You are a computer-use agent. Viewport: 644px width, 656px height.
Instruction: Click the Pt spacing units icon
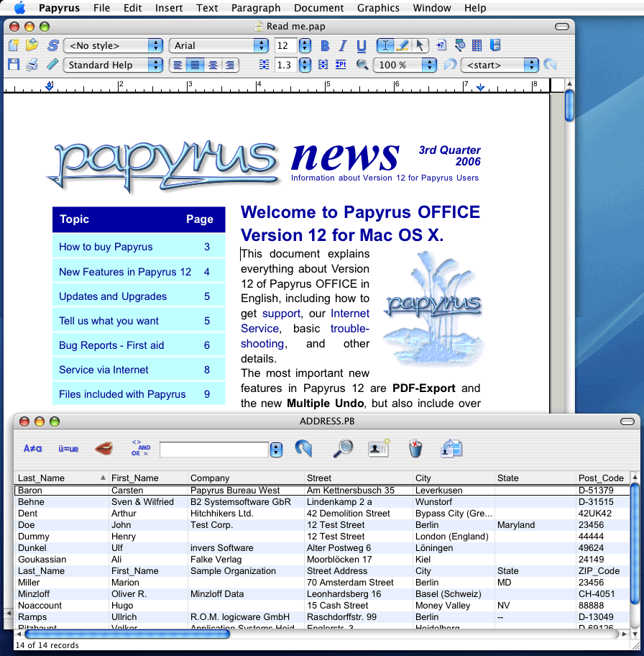click(x=341, y=65)
